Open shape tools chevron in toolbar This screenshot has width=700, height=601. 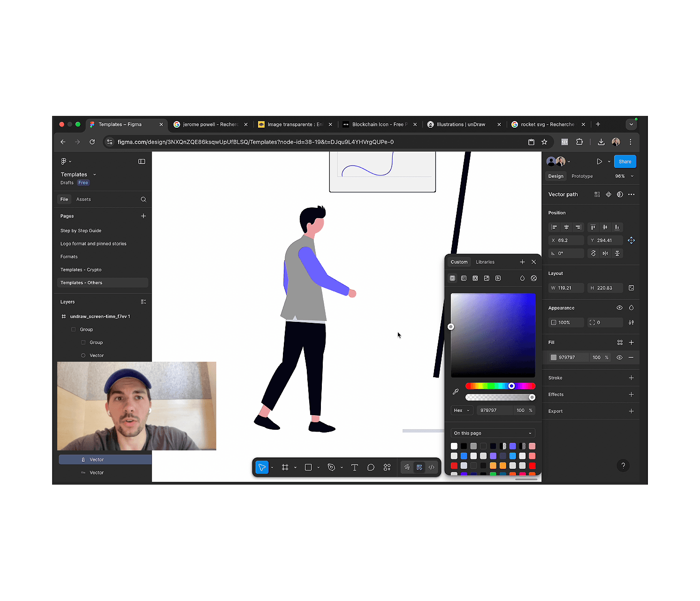point(319,467)
